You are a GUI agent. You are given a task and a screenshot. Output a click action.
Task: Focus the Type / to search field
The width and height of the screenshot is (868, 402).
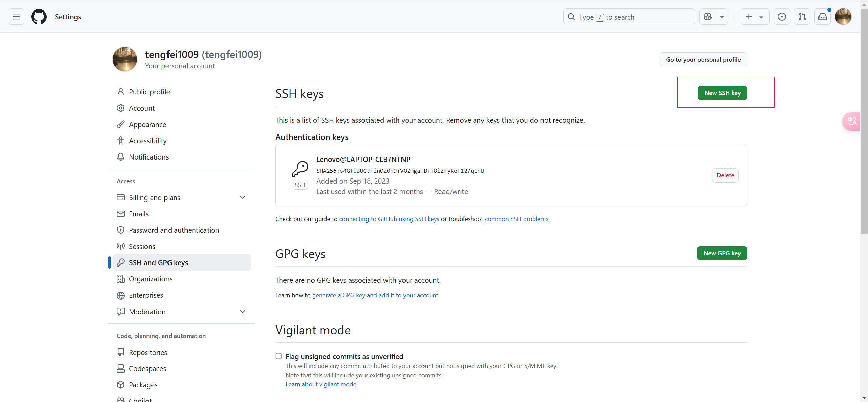[629, 17]
